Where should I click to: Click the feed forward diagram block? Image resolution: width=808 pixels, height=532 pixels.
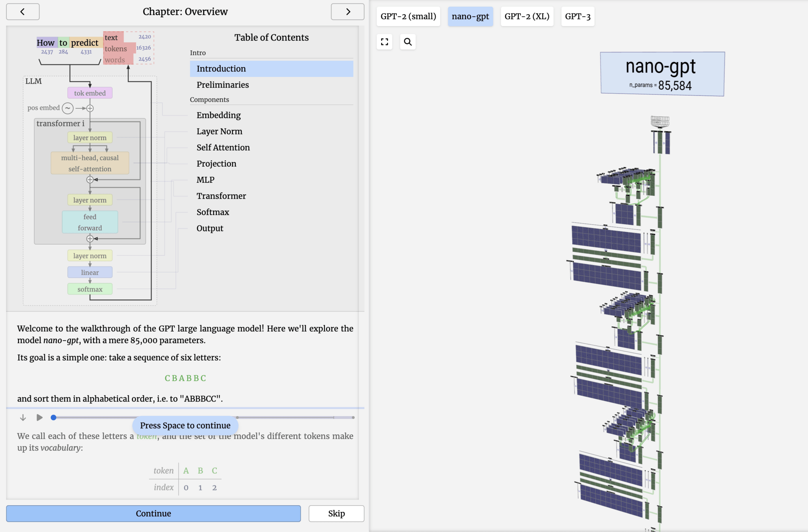(90, 222)
